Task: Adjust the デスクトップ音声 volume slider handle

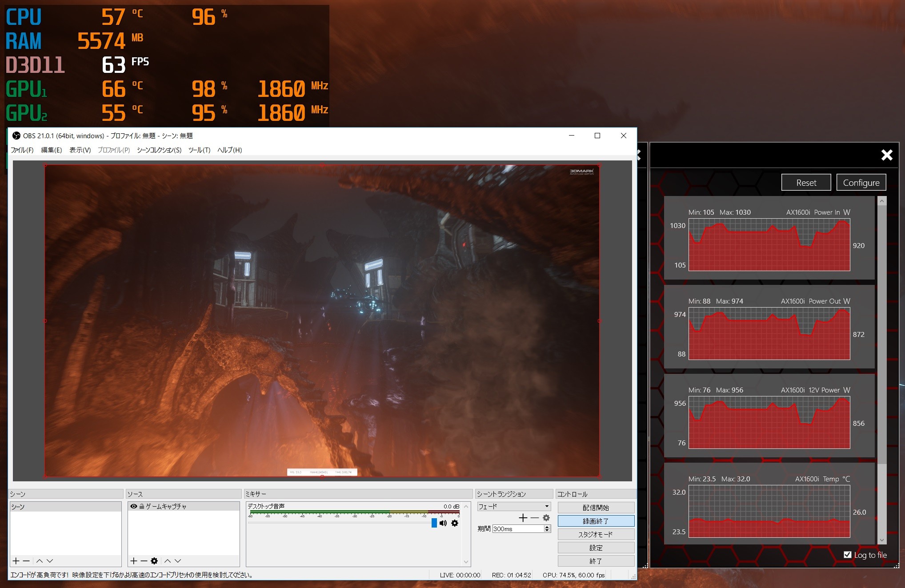Action: click(434, 523)
